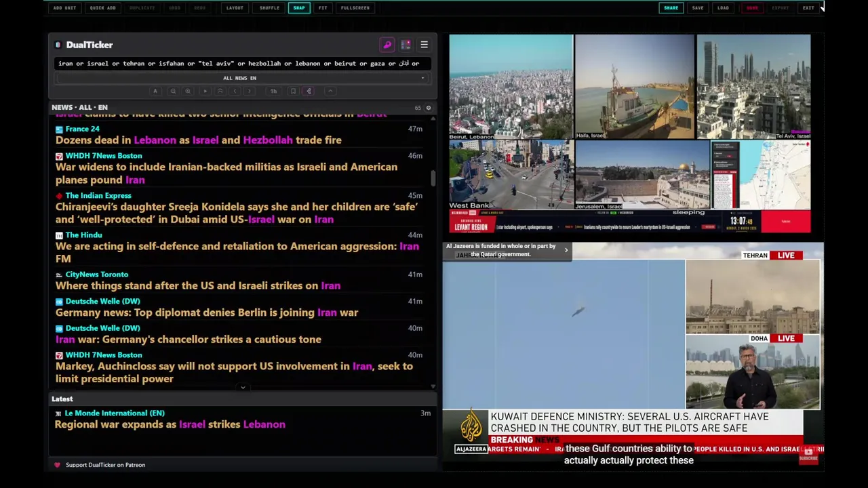Click the France 24 source icon
The height and width of the screenshot is (488, 868).
tap(59, 129)
